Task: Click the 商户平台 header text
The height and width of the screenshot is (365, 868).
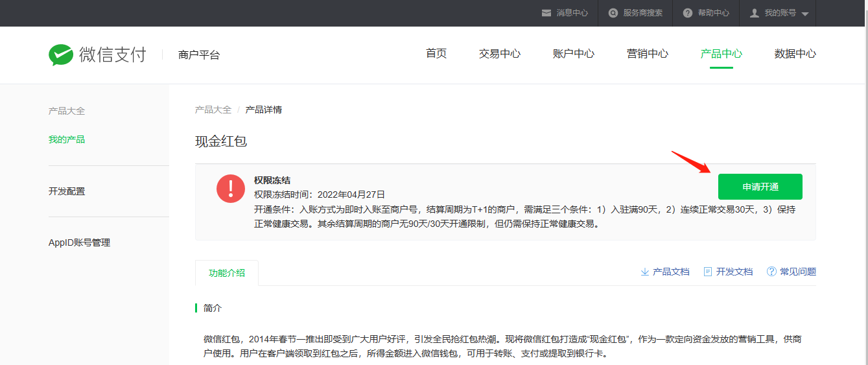Action: click(199, 55)
